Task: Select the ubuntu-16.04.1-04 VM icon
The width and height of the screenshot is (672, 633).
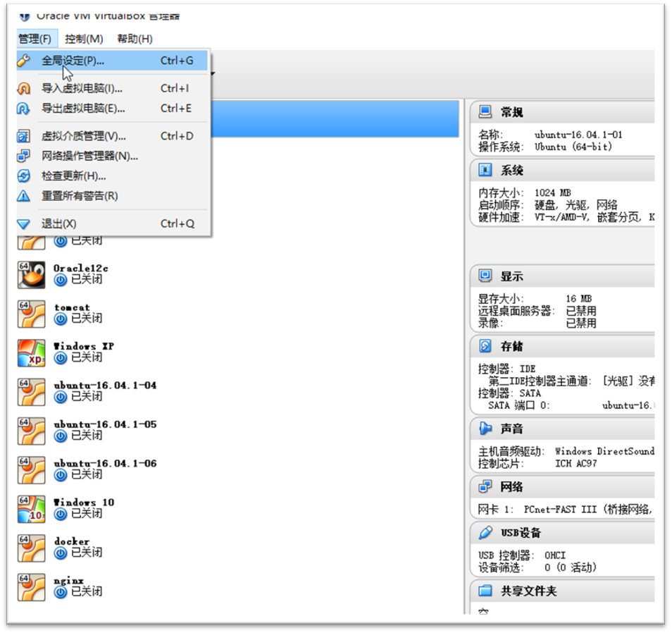Action: pyautogui.click(x=31, y=392)
